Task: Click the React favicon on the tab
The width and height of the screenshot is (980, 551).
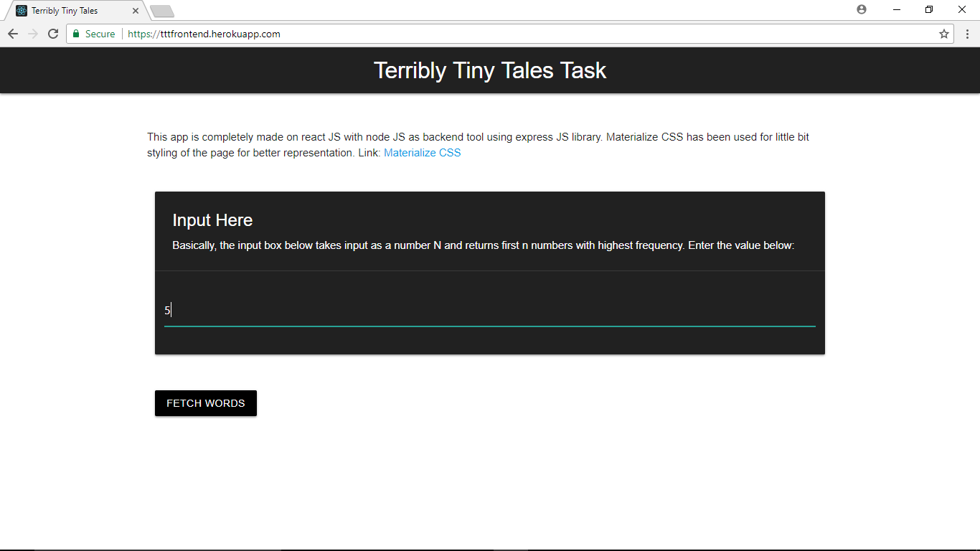Action: 22,11
